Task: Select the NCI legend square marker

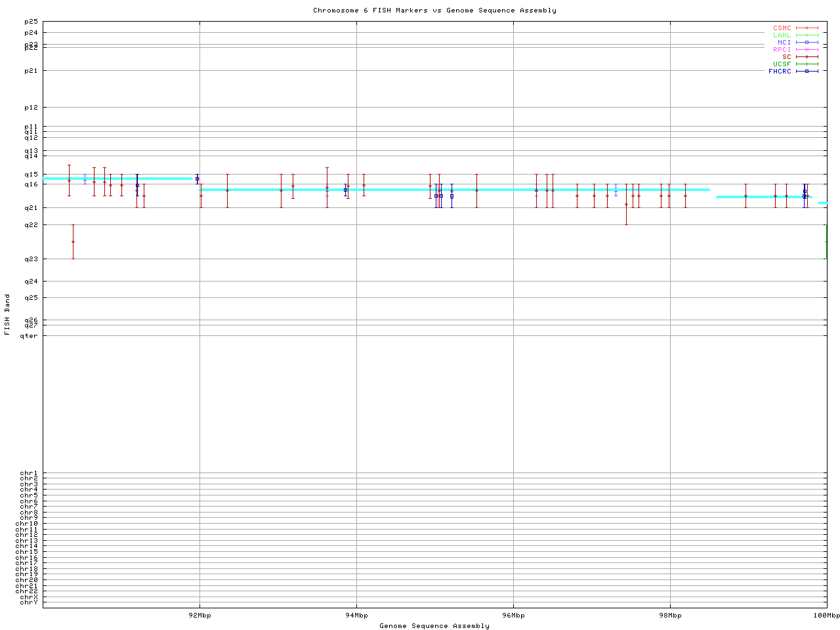Action: pyautogui.click(x=807, y=43)
